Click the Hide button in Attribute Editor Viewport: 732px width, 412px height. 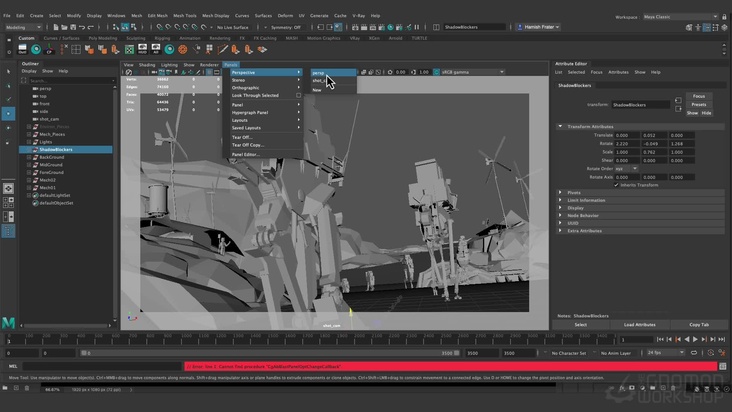pyautogui.click(x=707, y=113)
